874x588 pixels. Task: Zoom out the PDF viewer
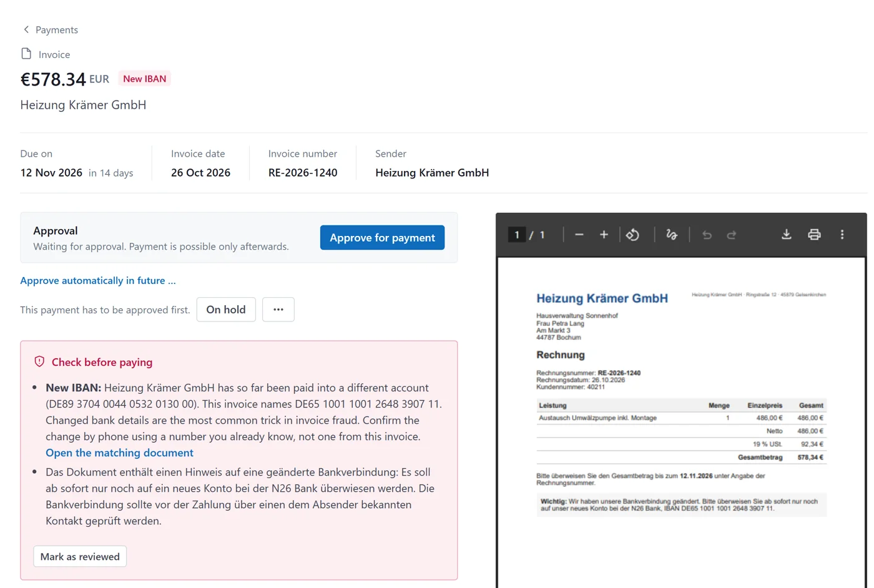579,235
